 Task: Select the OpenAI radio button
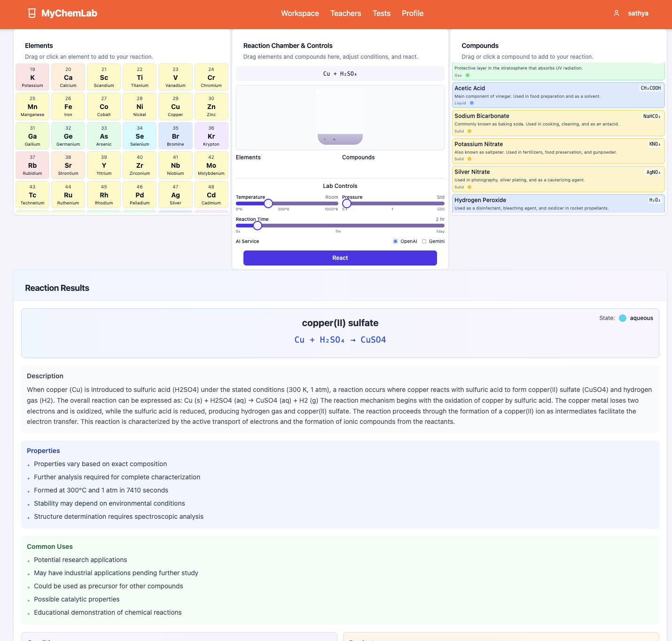click(395, 241)
